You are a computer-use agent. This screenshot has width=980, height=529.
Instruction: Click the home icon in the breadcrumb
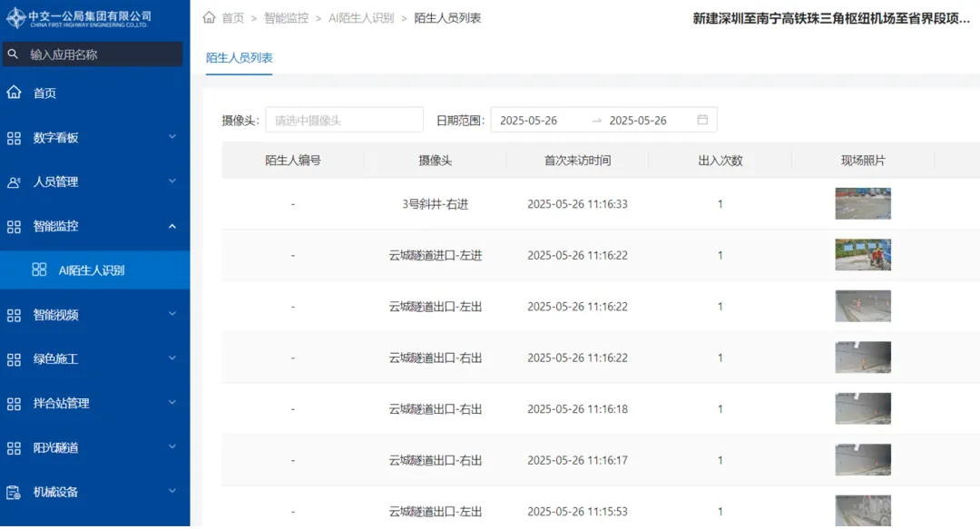point(210,17)
